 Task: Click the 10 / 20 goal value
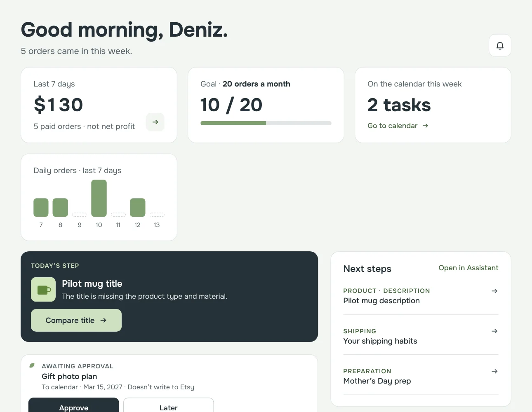click(x=231, y=105)
